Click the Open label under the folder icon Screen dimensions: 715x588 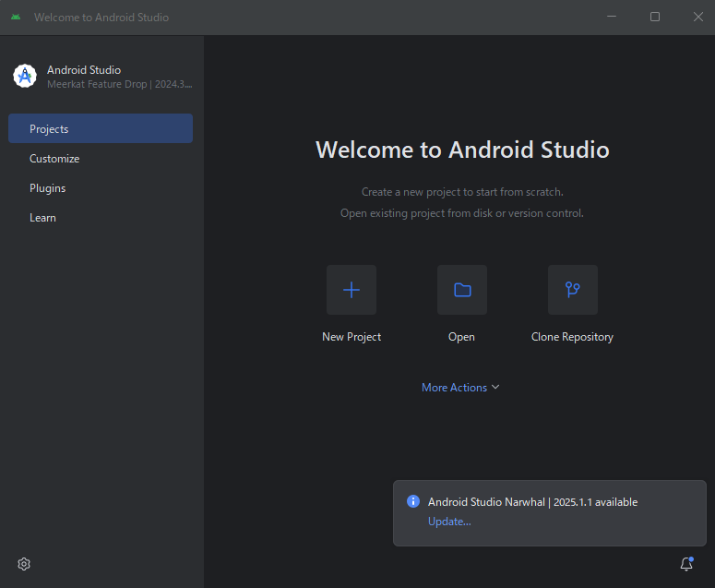(x=461, y=337)
